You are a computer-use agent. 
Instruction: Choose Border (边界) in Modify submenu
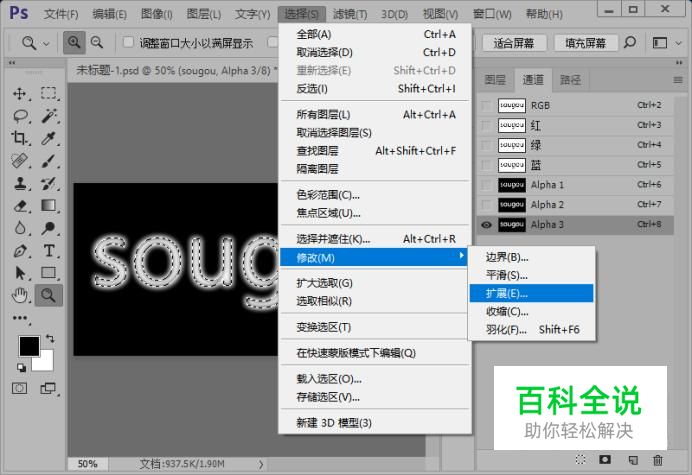[x=531, y=257]
